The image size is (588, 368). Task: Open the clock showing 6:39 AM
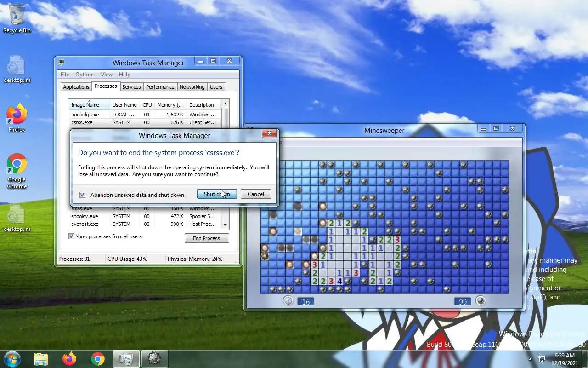565,359
